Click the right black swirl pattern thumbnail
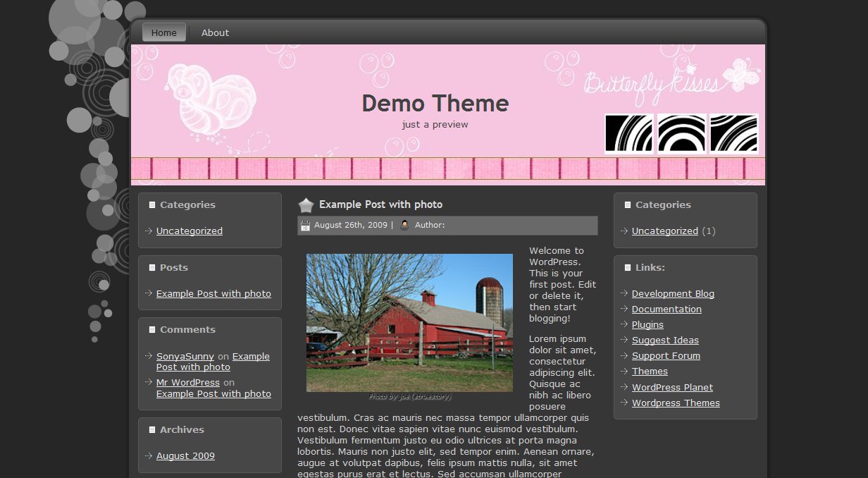868x478 pixels. point(733,133)
